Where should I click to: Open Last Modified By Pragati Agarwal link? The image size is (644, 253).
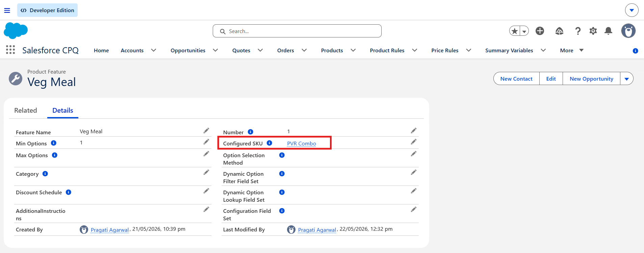pos(317,230)
